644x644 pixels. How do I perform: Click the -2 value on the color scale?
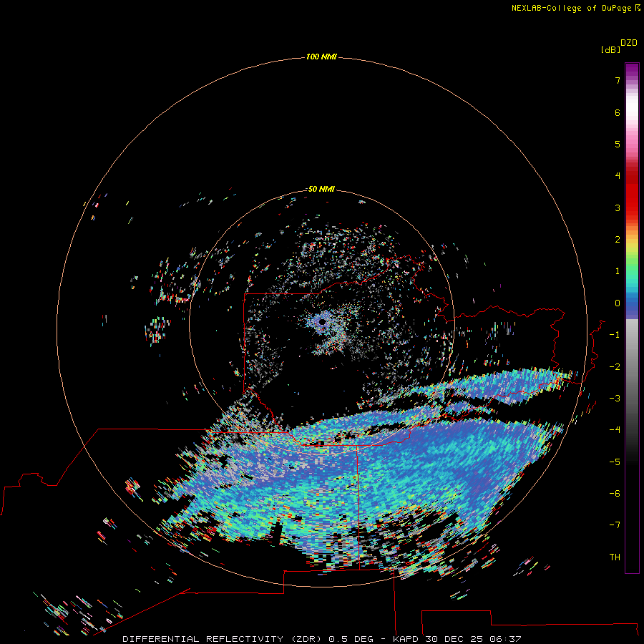point(615,367)
